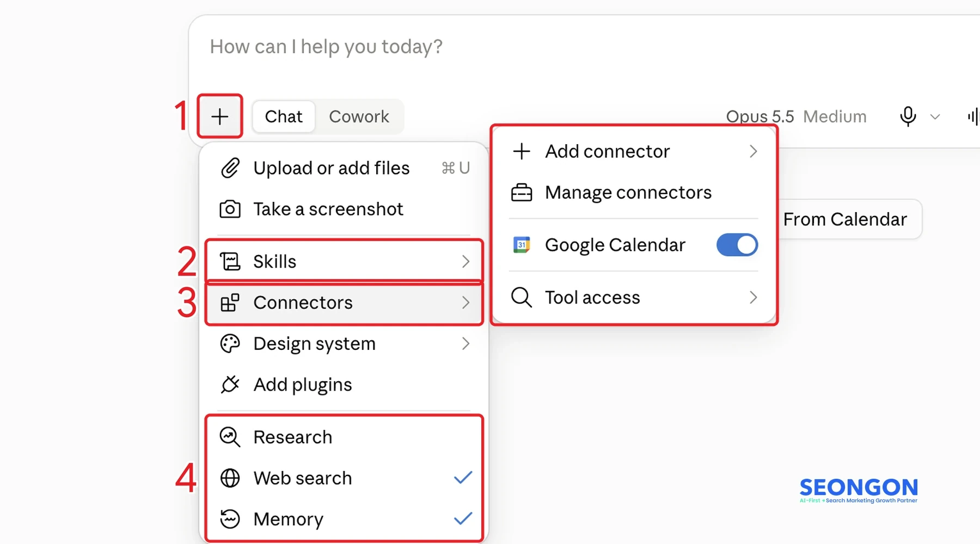980x544 pixels.
Task: Select Upload or add files text
Action: (x=331, y=168)
